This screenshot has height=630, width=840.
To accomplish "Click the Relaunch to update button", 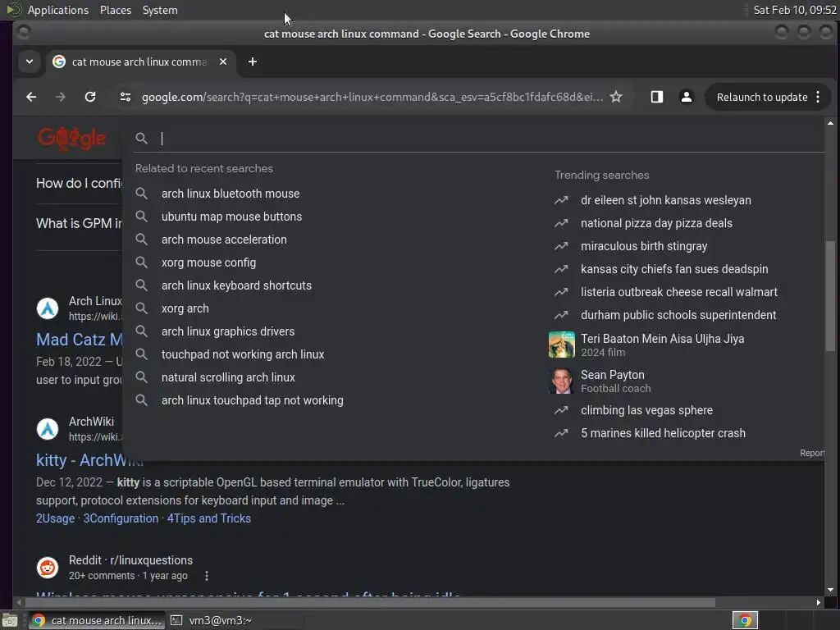I will (x=762, y=97).
